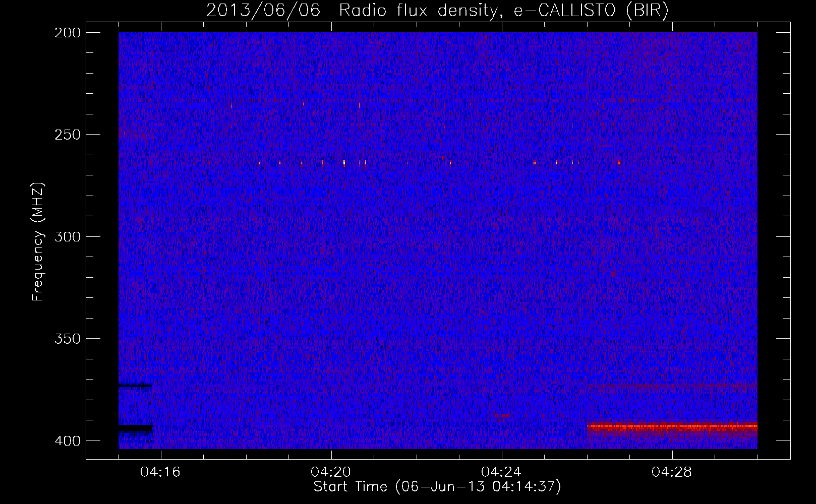The width and height of the screenshot is (816, 504).
Task: Click the faint red line near 373 MHz
Action: coord(676,386)
